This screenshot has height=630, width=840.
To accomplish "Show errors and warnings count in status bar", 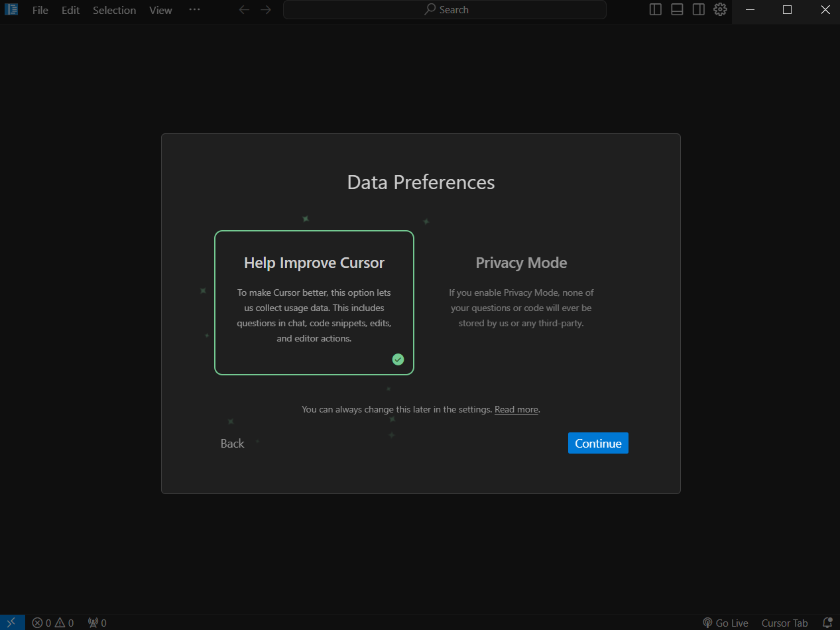I will tap(53, 623).
